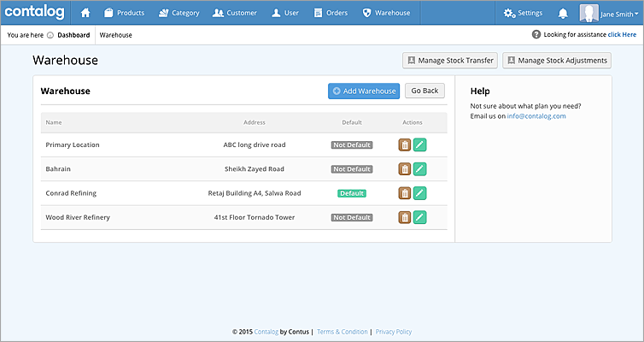This screenshot has height=342, width=644.
Task: Sort by the Name column header
Action: (x=54, y=122)
